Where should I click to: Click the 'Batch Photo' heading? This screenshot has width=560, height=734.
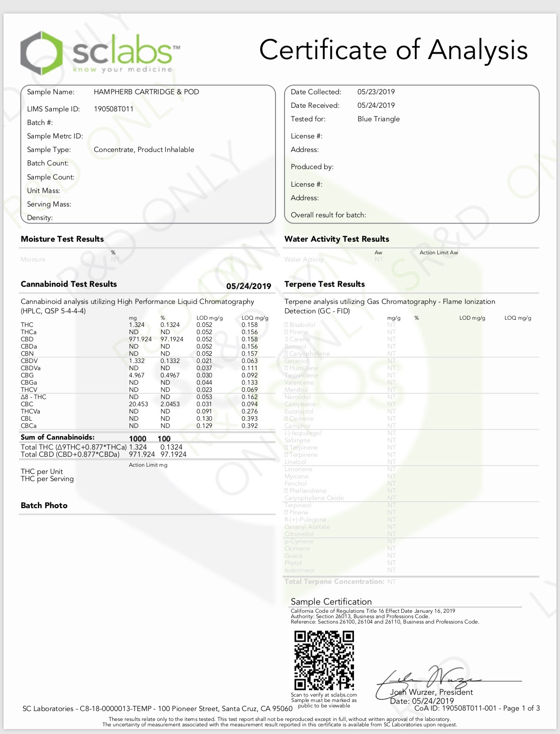coord(44,505)
